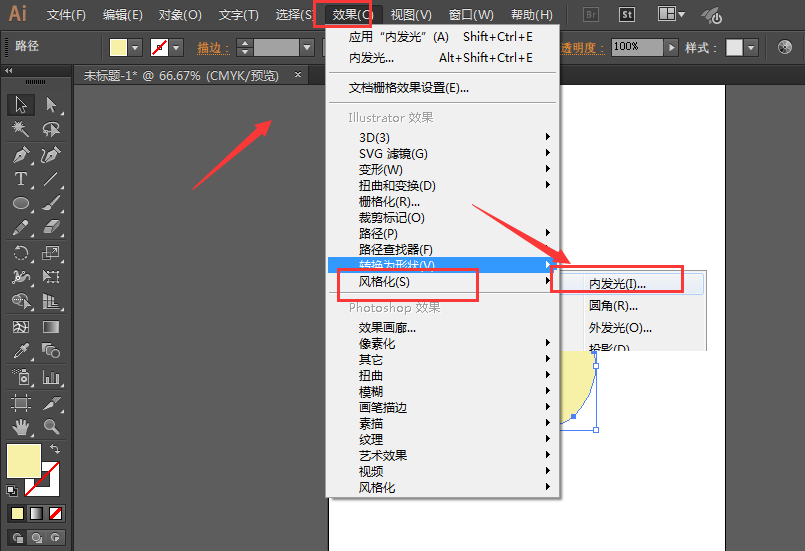Expand the 3D(3) effect submenu
The height and width of the screenshot is (551, 805).
point(444,137)
